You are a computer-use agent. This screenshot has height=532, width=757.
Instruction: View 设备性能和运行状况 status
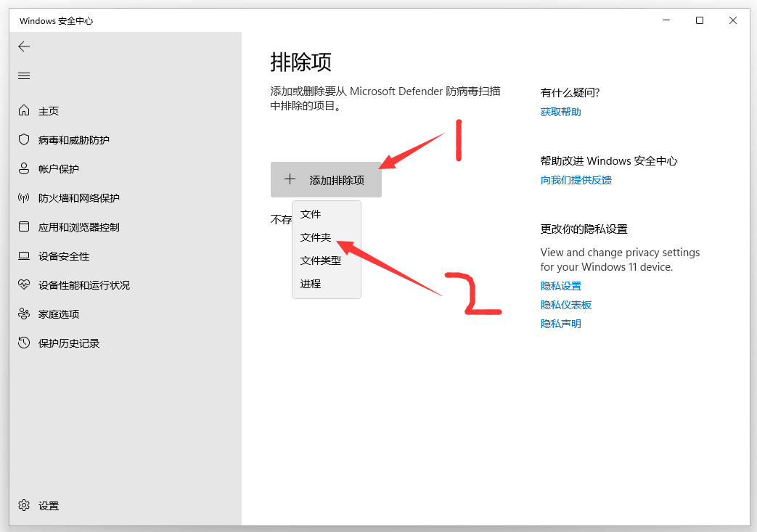click(76, 285)
